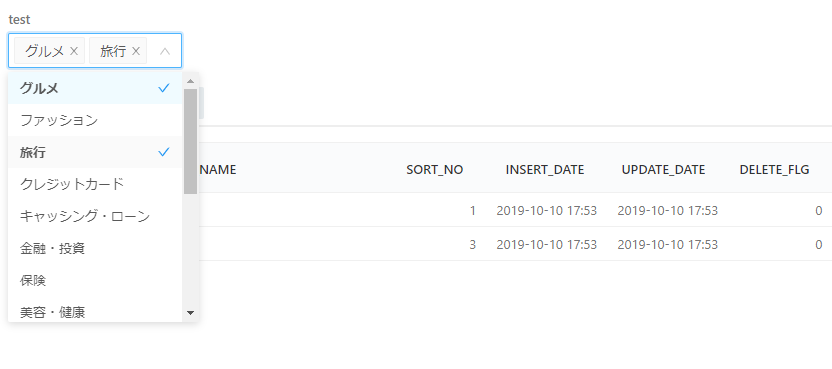Choose 金融・投資 option

pos(96,248)
